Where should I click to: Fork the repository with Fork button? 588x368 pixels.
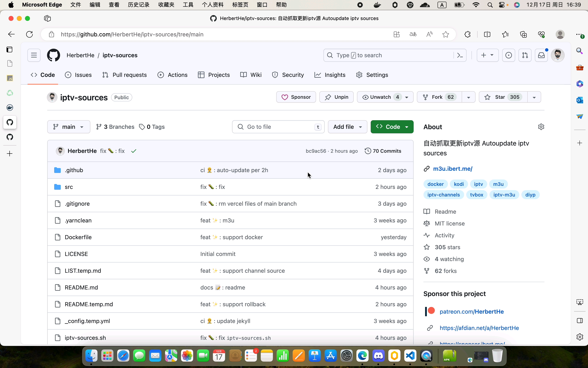pyautogui.click(x=439, y=97)
